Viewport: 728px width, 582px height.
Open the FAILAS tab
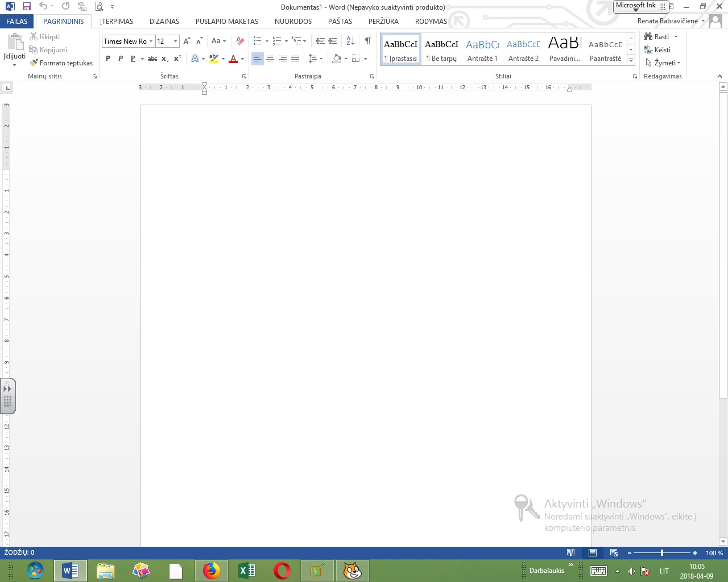coord(17,21)
